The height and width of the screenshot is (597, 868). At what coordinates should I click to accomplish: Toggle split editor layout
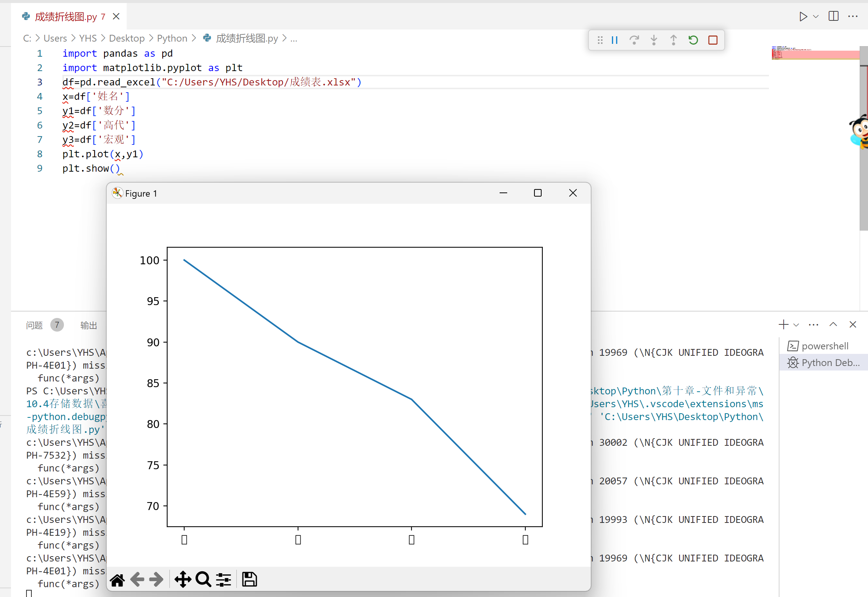(834, 16)
